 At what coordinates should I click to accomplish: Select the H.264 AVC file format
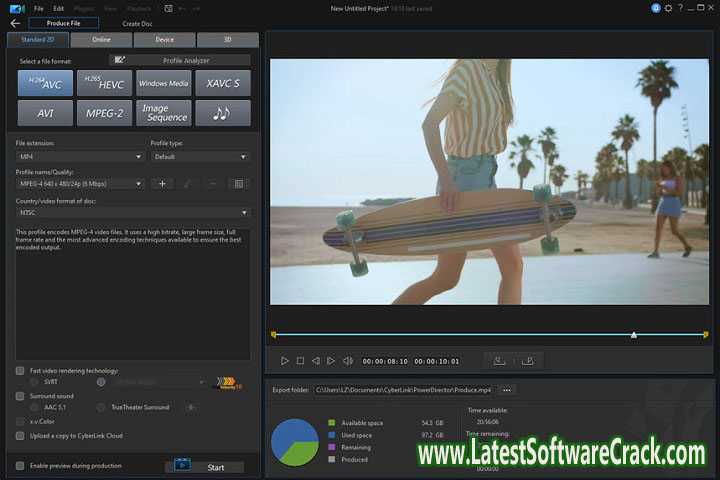click(x=44, y=83)
